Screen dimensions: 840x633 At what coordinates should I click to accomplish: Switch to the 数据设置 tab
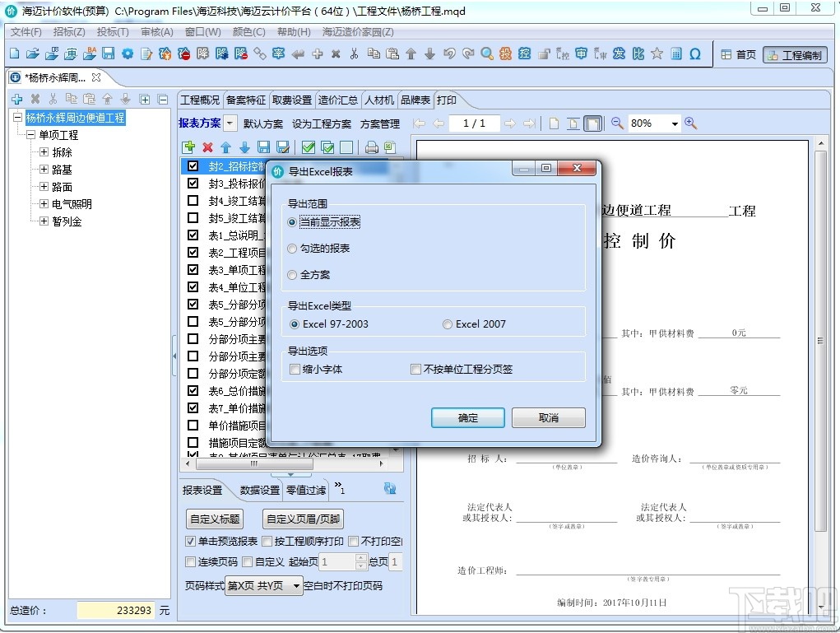pyautogui.click(x=260, y=490)
